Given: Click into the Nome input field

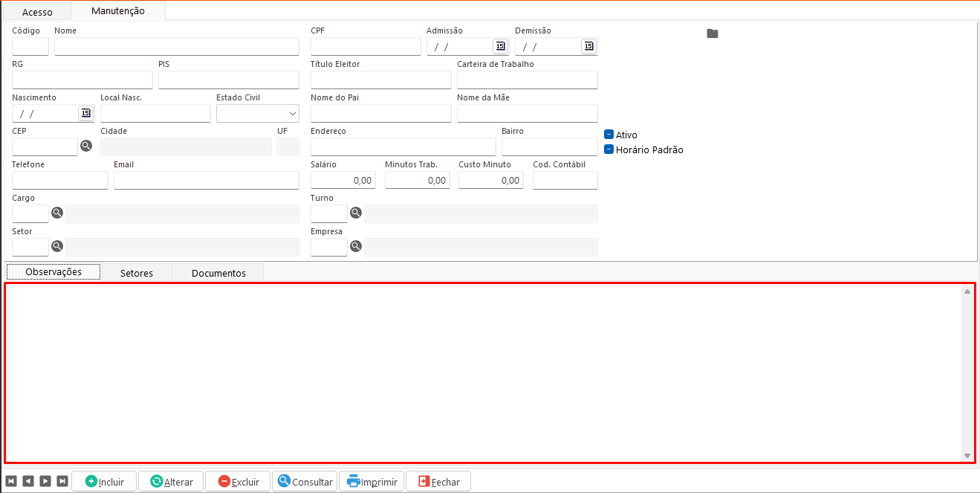Looking at the screenshot, I should click(176, 46).
